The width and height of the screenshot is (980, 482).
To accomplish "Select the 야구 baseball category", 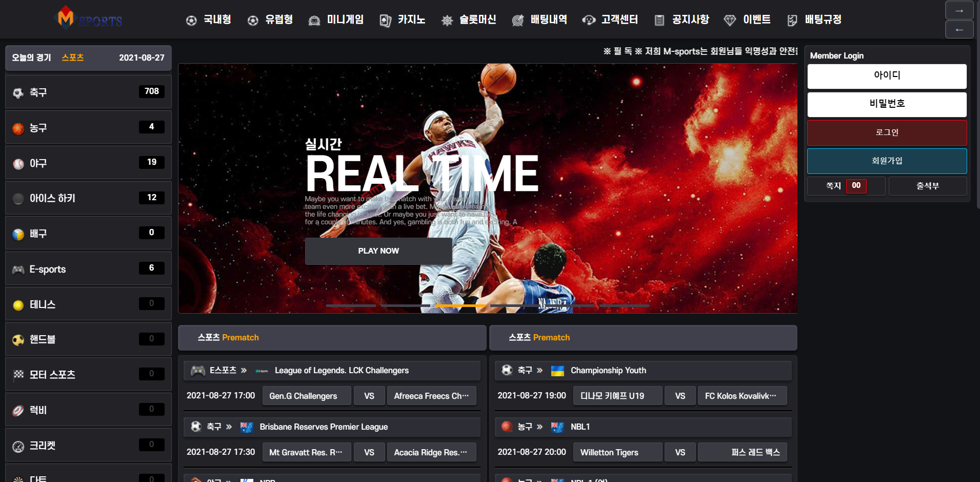I will 88,163.
